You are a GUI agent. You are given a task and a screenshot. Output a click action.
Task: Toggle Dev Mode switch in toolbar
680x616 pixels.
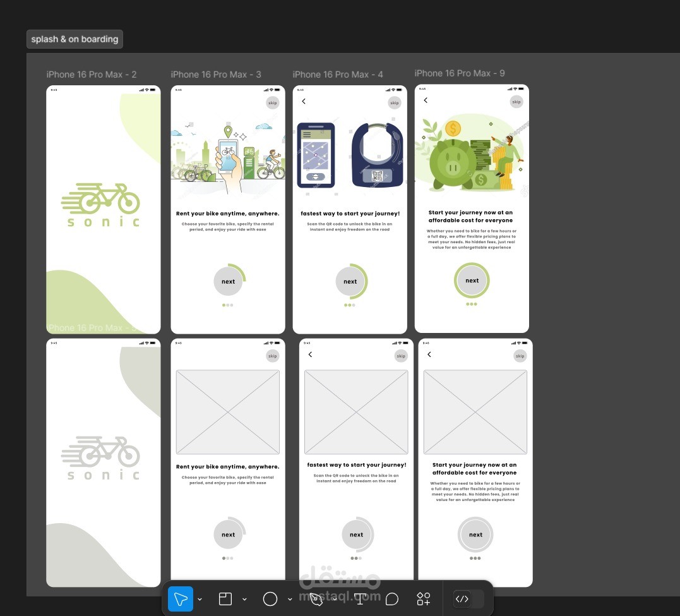click(x=468, y=599)
